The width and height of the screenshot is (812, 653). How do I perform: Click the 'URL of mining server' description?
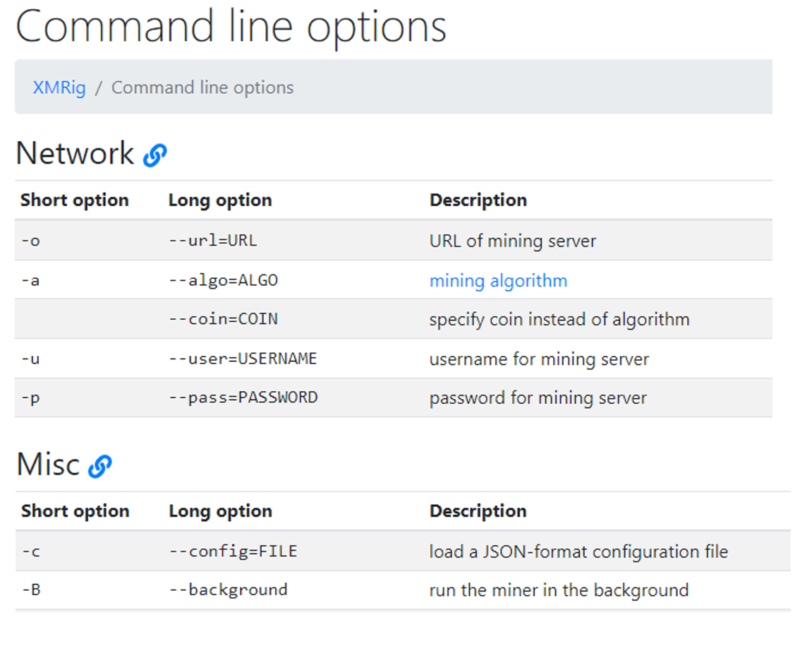coord(512,241)
